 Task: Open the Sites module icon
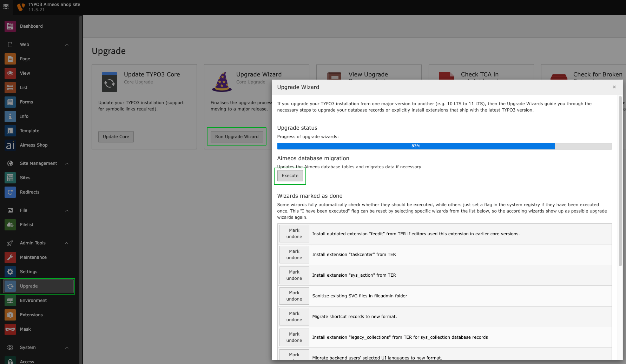coord(10,178)
